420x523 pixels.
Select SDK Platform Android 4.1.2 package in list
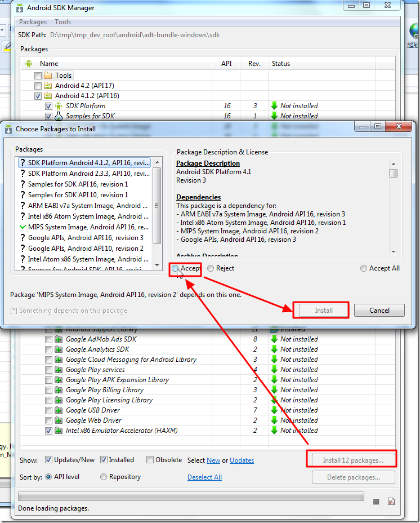pos(84,163)
